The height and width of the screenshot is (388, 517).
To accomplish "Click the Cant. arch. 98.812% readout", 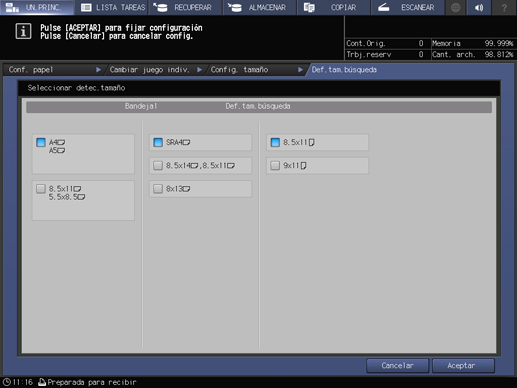I will [x=472, y=55].
